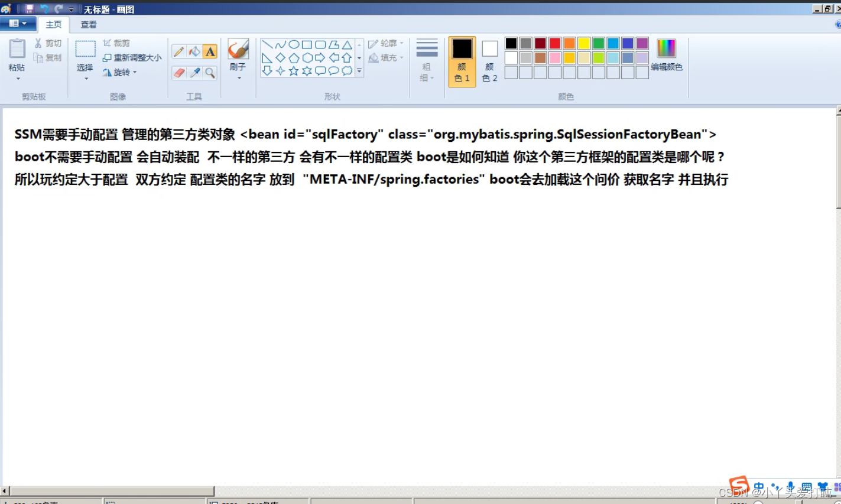Choose the Diamond shape
Image resolution: width=841 pixels, height=504 pixels.
(281, 58)
